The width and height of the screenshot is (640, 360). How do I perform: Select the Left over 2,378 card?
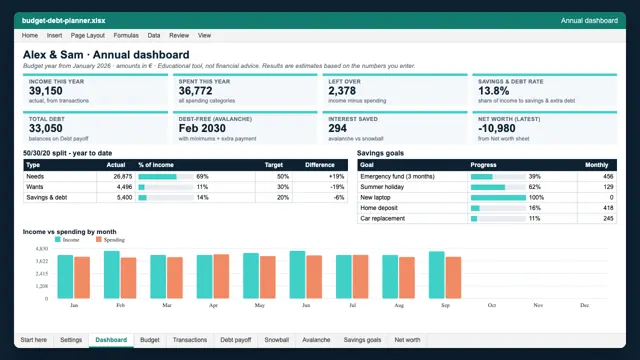click(x=395, y=90)
